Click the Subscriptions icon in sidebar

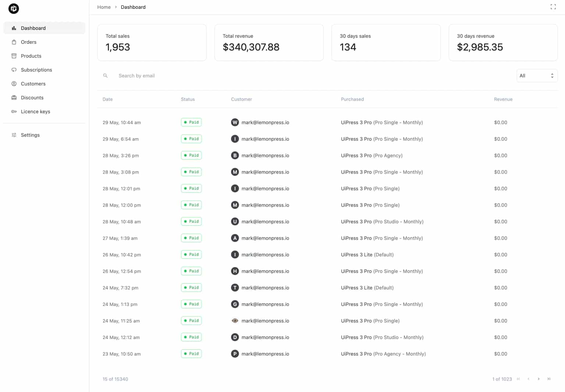tap(14, 70)
